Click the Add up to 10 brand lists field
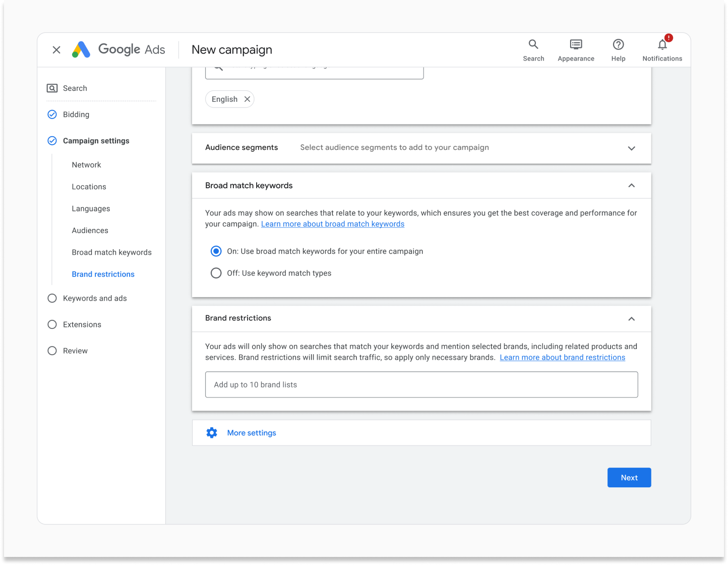The image size is (728, 565). coord(421,385)
